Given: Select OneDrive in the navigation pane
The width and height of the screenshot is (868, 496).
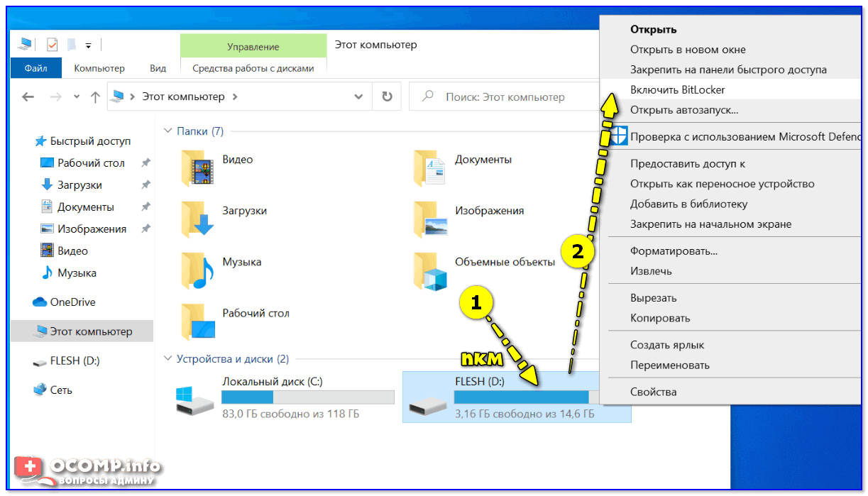Looking at the screenshot, I should [x=72, y=302].
